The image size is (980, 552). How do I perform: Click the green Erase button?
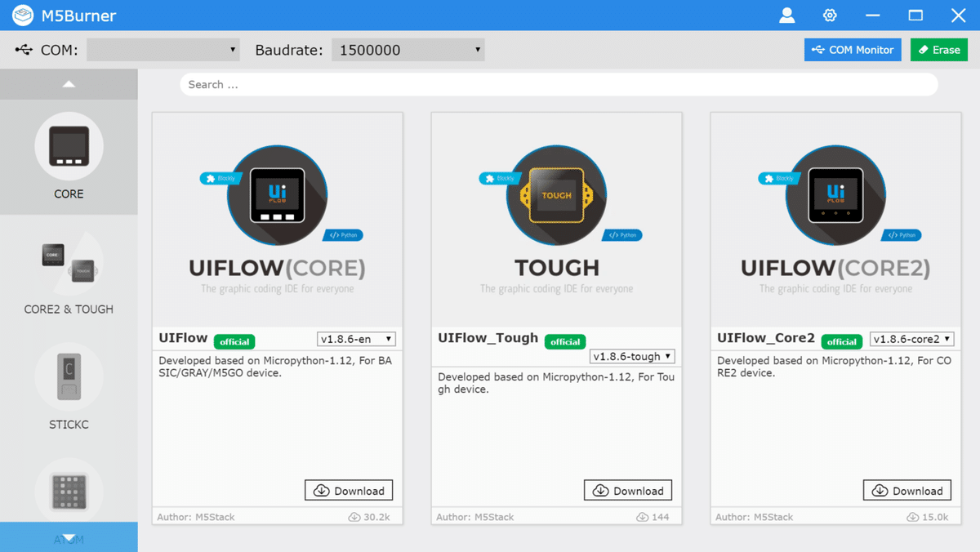point(939,50)
